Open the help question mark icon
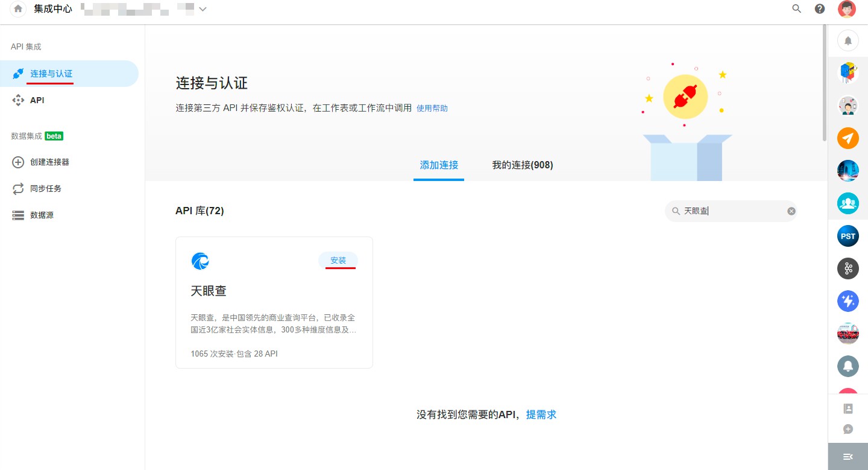The width and height of the screenshot is (868, 470). pos(820,9)
